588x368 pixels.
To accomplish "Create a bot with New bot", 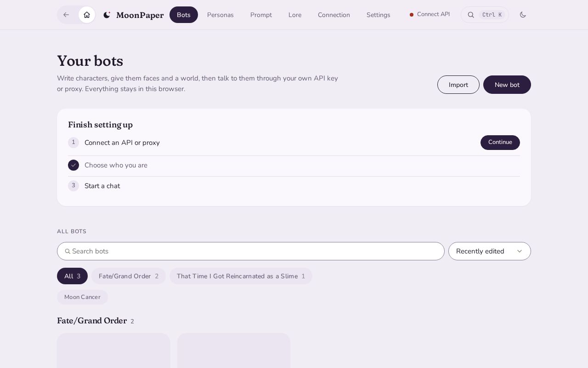I will tap(507, 85).
